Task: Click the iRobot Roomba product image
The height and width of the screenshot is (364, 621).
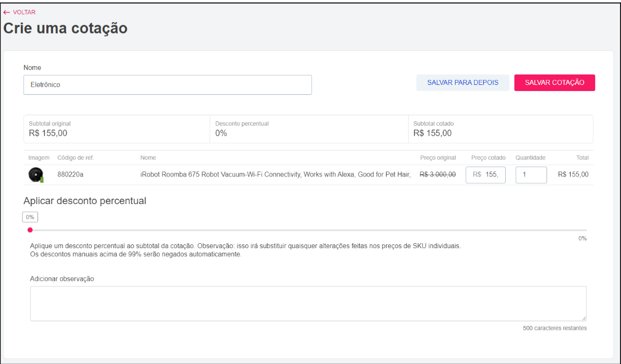Action: (x=36, y=175)
